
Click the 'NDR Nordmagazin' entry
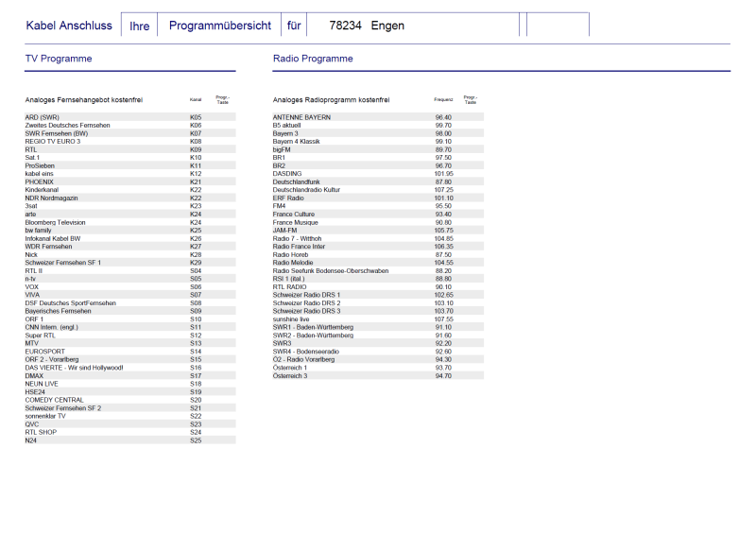click(51, 198)
